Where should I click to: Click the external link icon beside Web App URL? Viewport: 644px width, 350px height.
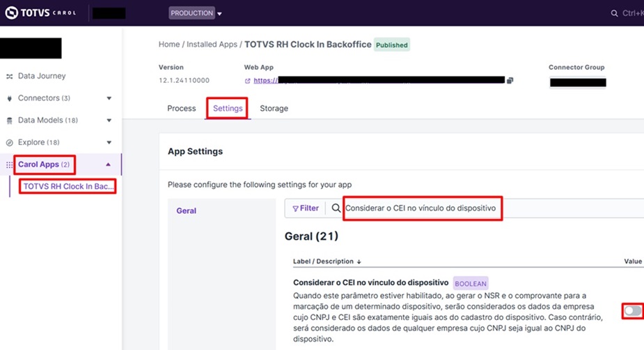pyautogui.click(x=248, y=81)
